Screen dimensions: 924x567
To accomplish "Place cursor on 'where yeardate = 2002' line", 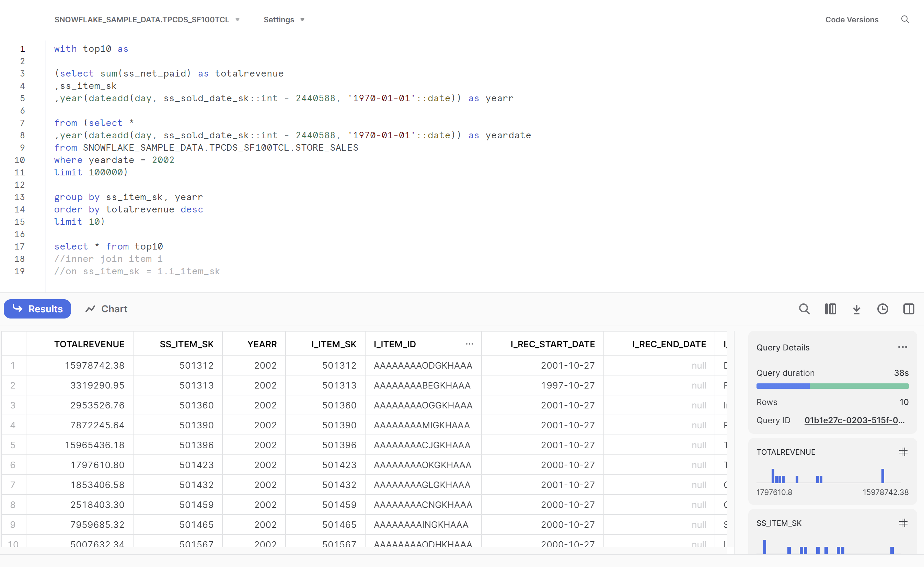I will tap(114, 160).
